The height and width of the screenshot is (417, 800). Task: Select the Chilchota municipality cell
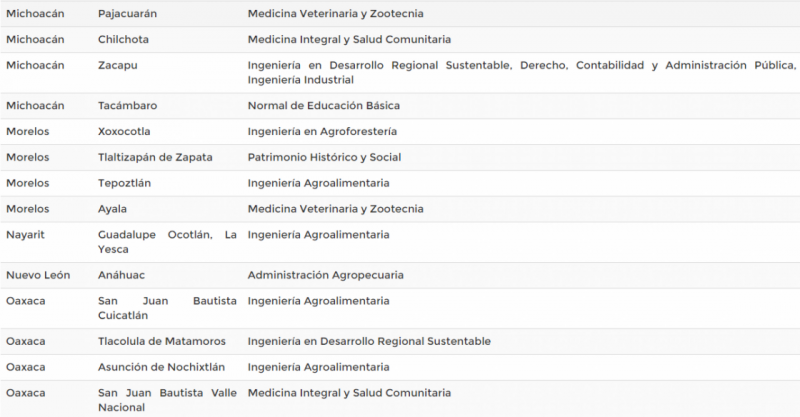[124, 40]
